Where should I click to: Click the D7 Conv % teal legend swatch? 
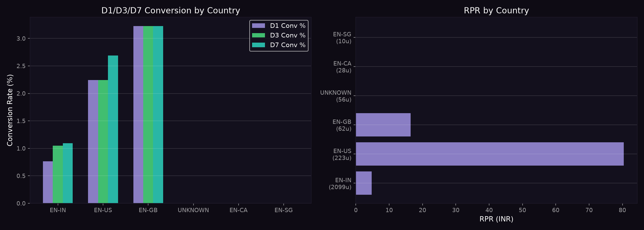pos(258,45)
